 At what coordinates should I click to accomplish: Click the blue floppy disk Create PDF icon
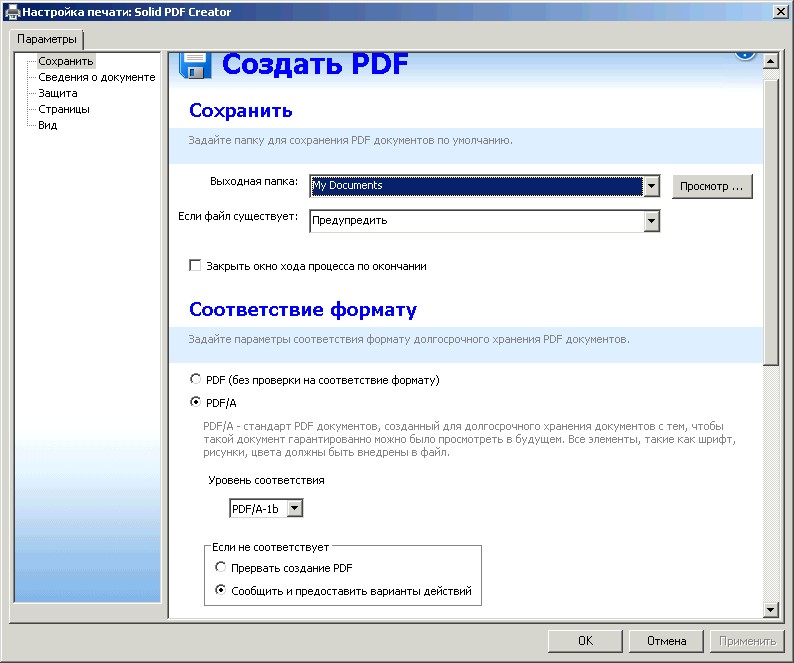tap(195, 66)
